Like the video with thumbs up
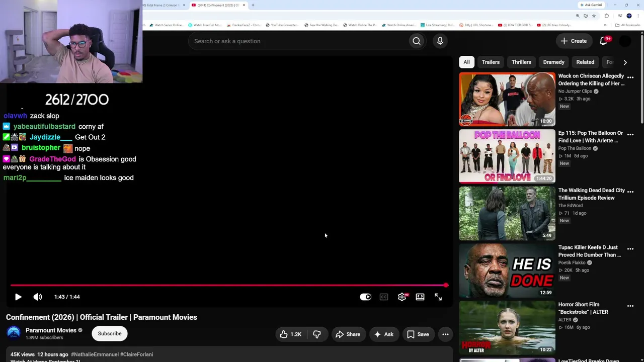This screenshot has height=362, width=644. (x=290, y=334)
